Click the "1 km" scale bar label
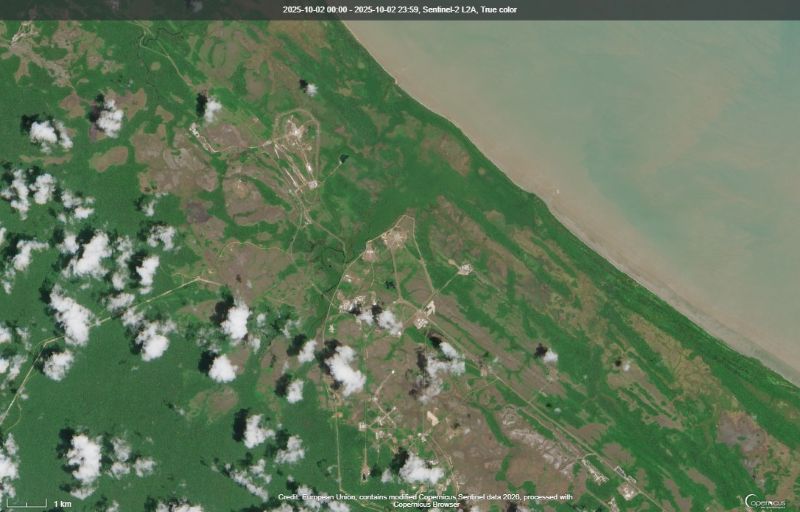 click(63, 504)
